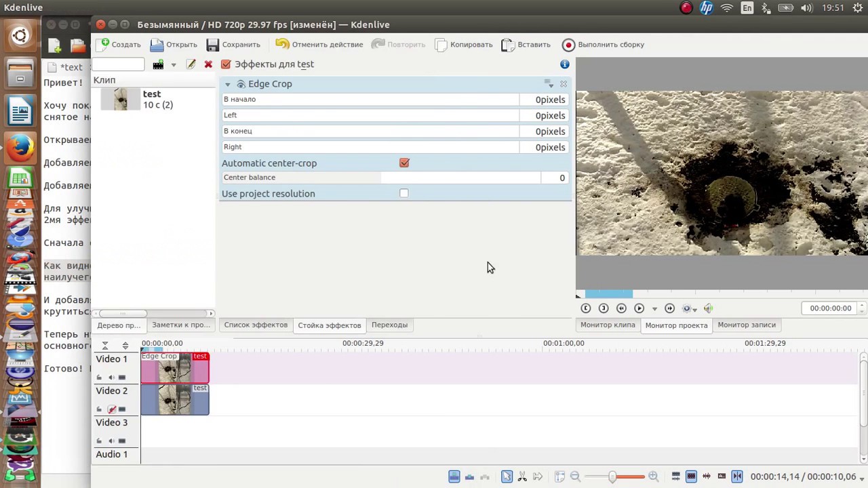
Task: Open Edge Crop effect menu icon
Action: (548, 83)
